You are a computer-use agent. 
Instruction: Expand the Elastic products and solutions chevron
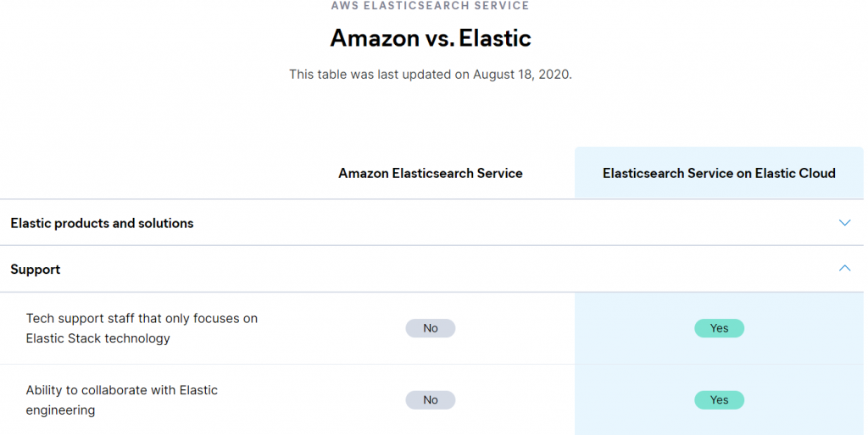click(844, 223)
